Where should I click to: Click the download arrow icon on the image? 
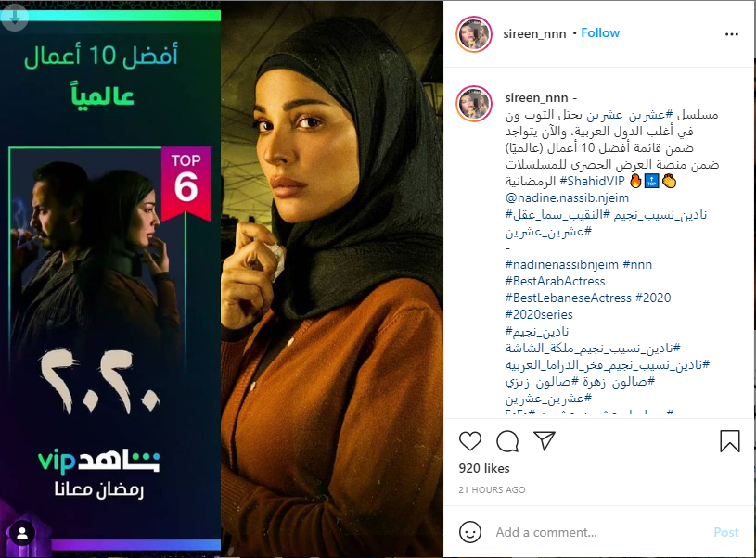point(15,18)
